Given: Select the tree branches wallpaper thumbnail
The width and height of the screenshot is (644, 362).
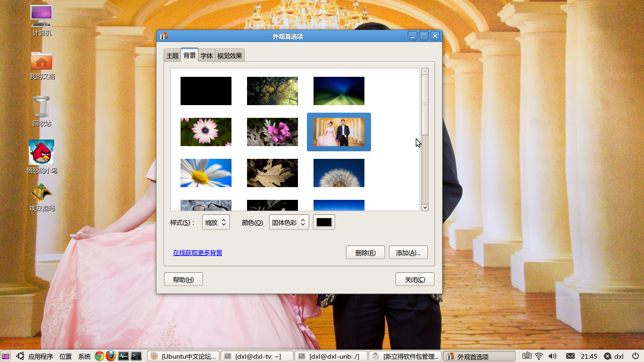Looking at the screenshot, I should pyautogui.click(x=272, y=91).
